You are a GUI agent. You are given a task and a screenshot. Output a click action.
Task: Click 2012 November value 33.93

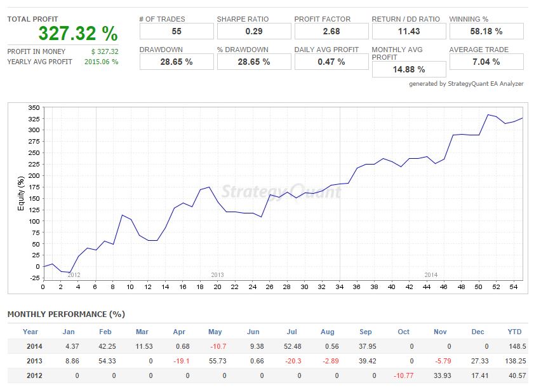pyautogui.click(x=443, y=375)
